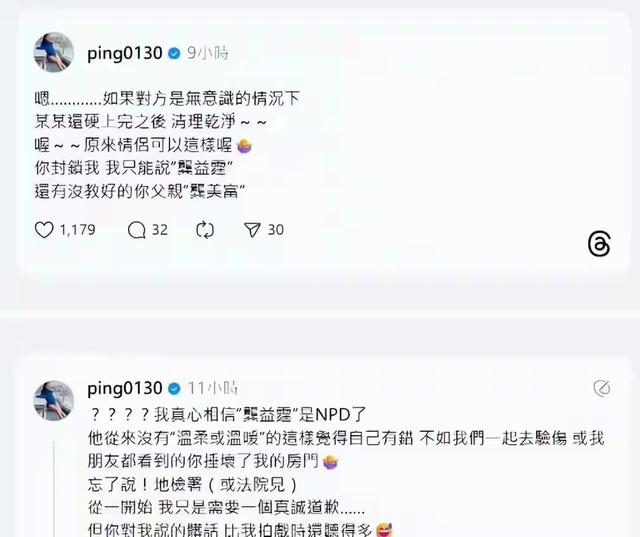Image resolution: width=640 pixels, height=537 pixels.
Task: Click the 11小時 timestamp
Action: (x=213, y=388)
